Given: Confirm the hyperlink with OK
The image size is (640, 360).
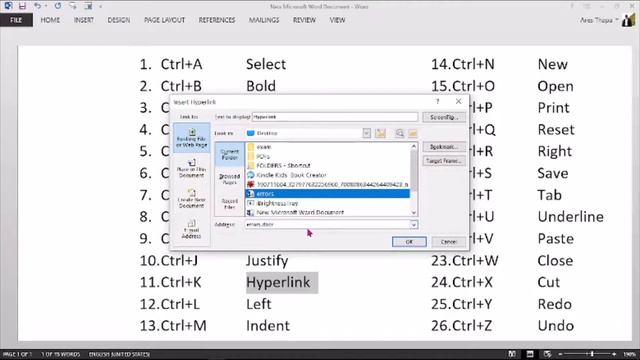Looking at the screenshot, I should [x=409, y=242].
